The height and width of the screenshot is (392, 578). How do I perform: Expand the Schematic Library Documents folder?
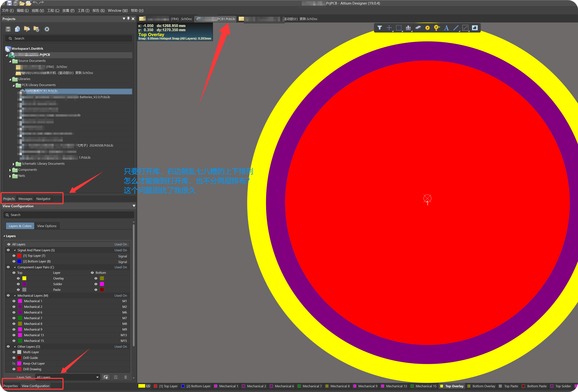[13, 164]
